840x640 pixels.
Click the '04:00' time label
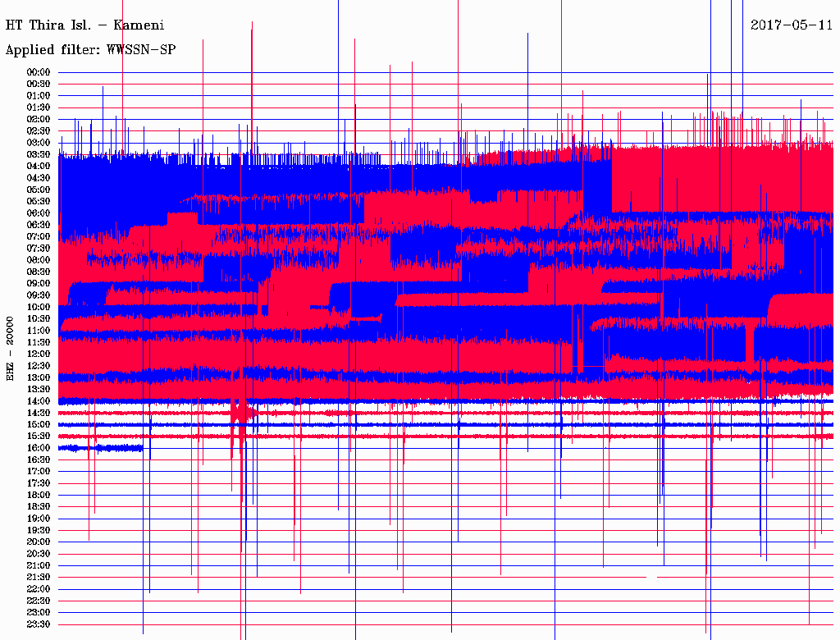(x=39, y=167)
